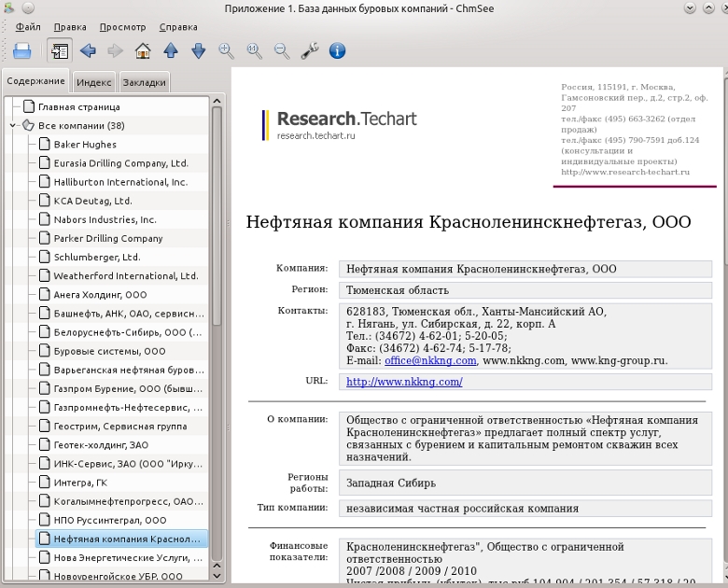
Task: Select the Все компании (38) folder
Action: (x=81, y=125)
